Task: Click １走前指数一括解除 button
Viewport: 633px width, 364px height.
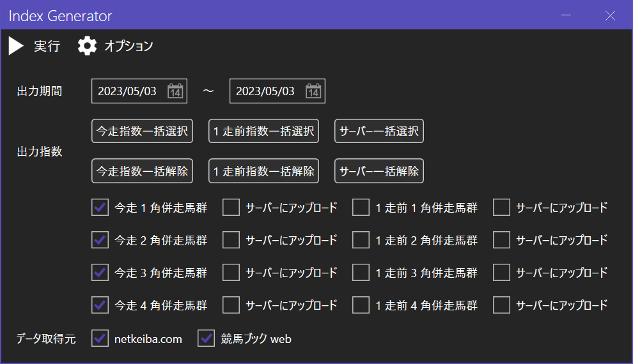Action: point(263,171)
